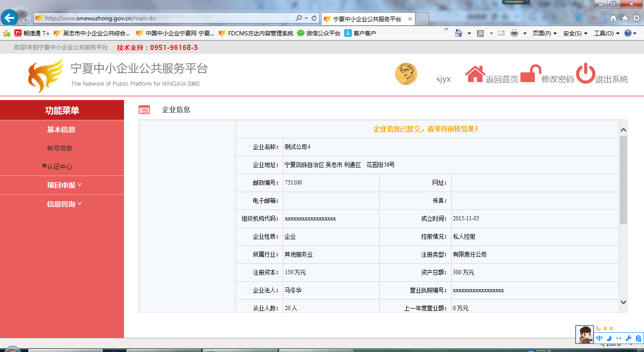The width and height of the screenshot is (644, 352).
Task: Click the 基本信息 sidebar heading
Action: click(61, 130)
